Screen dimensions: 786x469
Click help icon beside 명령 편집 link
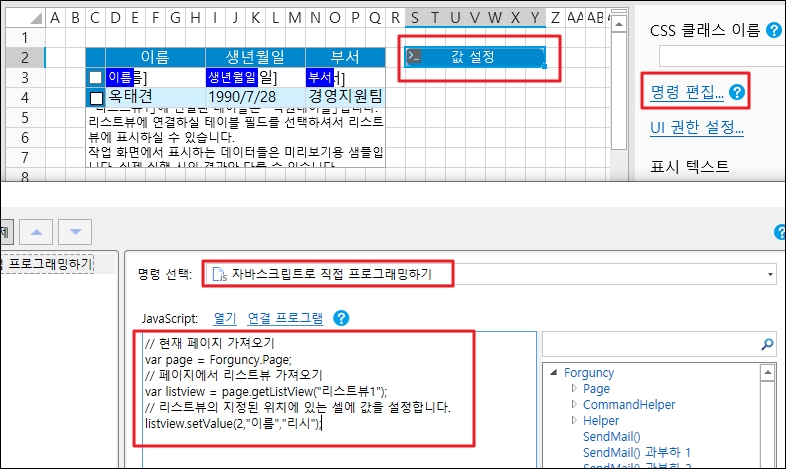[x=739, y=93]
